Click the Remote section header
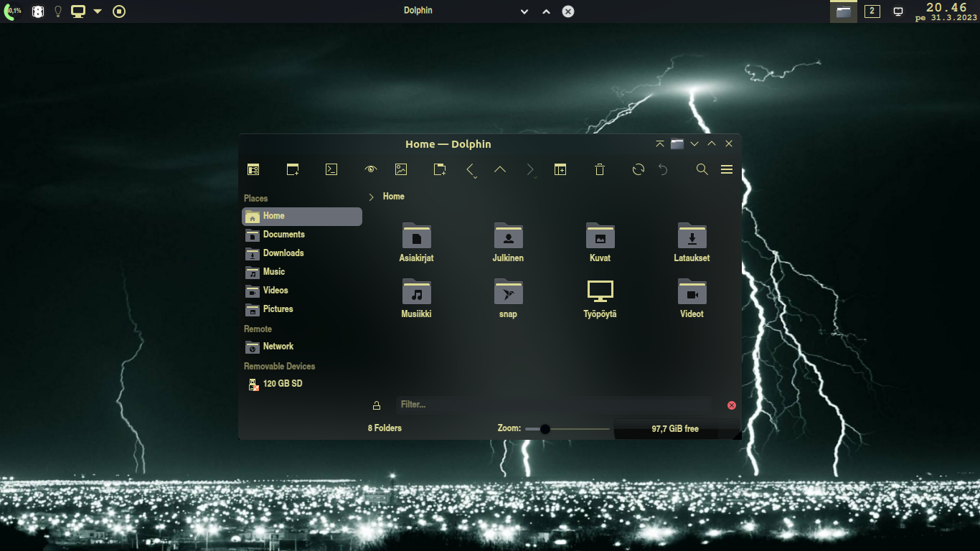Viewport: 980px width, 551px height. point(258,329)
